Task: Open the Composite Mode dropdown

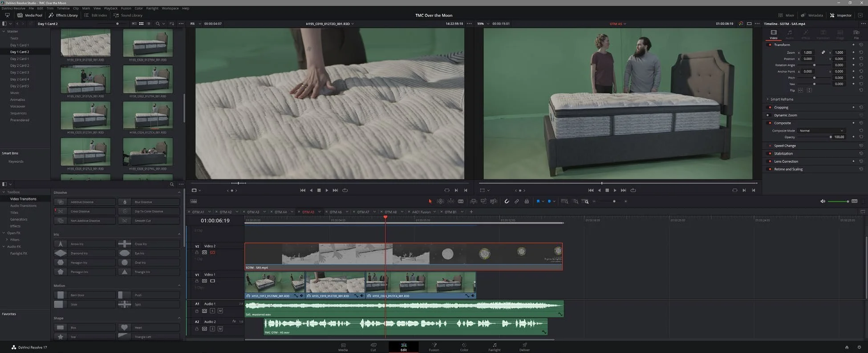Action: pyautogui.click(x=821, y=131)
